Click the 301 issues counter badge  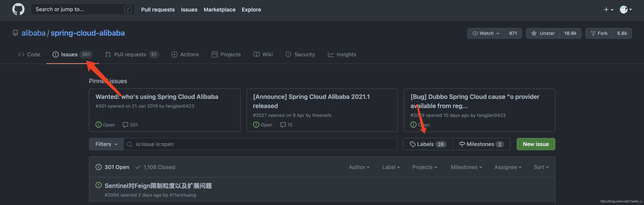click(x=86, y=54)
